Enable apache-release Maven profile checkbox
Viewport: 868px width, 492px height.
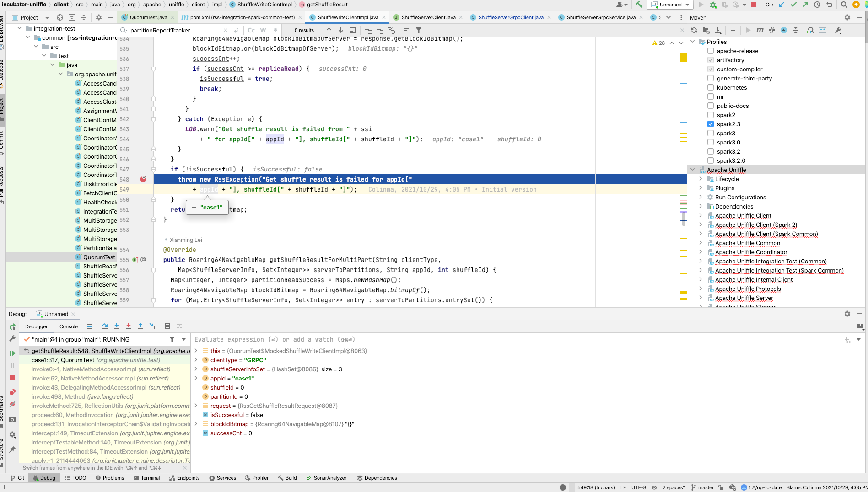coord(711,51)
